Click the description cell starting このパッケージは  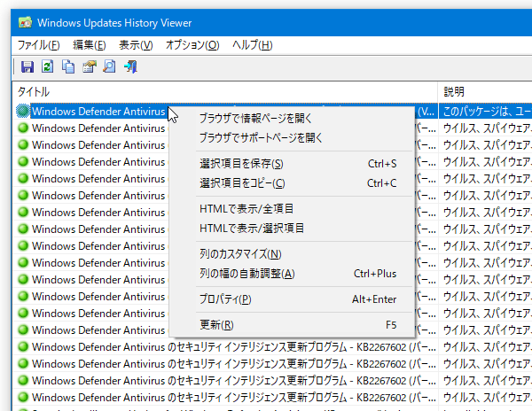485,112
